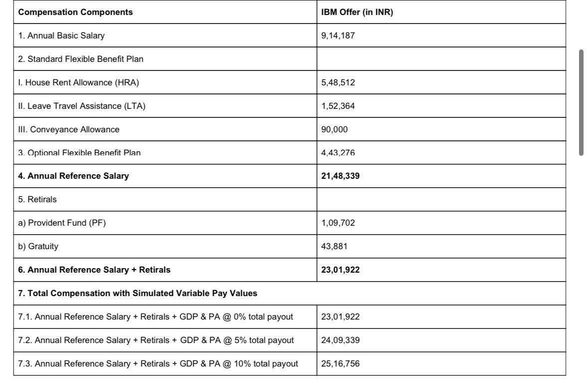The image size is (588, 388).
Task: Click the 10% total payout amount 25,16,756
Action: pos(341,364)
